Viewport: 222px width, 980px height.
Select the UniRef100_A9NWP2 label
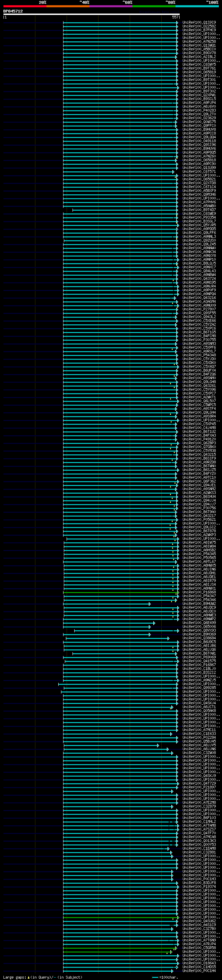[x=199, y=619]
